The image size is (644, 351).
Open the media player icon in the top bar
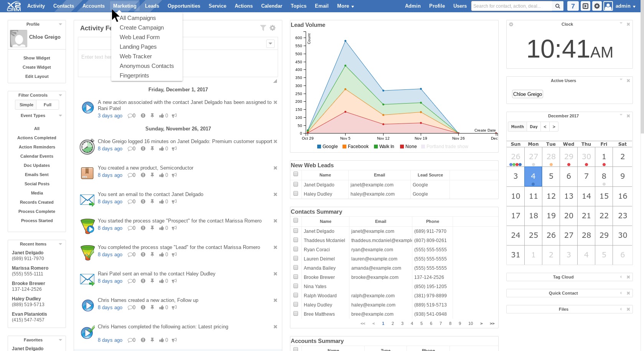click(585, 6)
